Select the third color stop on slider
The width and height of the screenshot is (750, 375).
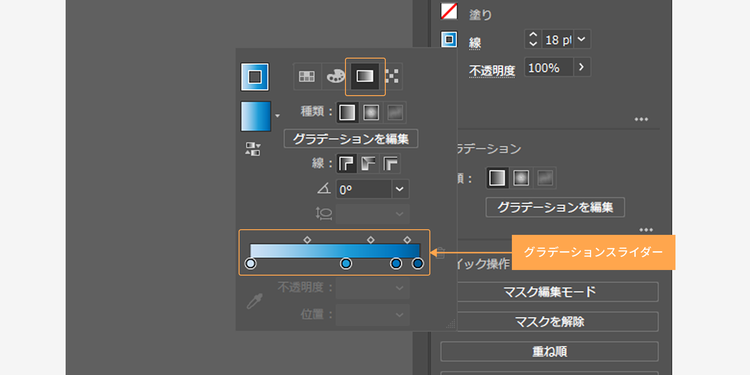click(396, 264)
